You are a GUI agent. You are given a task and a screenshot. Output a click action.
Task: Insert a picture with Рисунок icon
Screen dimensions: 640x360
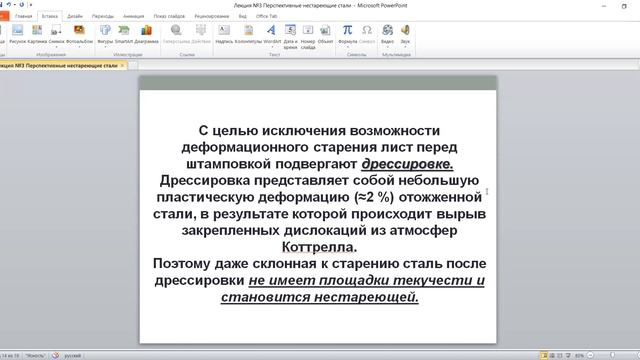(17, 33)
